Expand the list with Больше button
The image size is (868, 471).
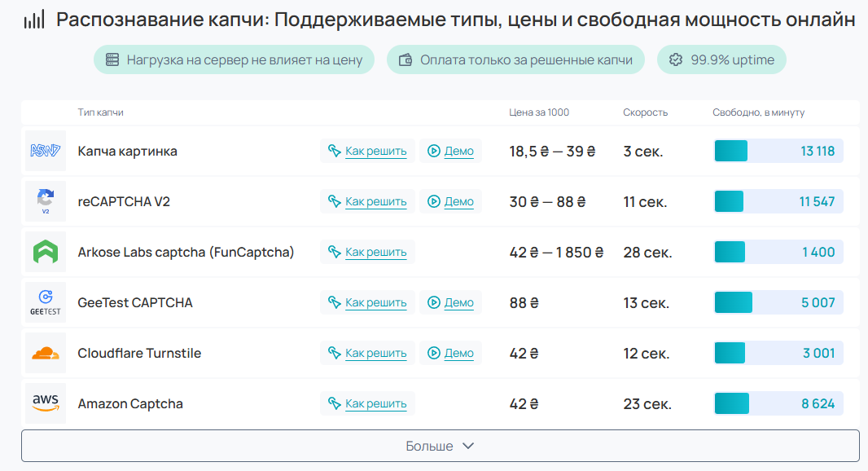[440, 446]
